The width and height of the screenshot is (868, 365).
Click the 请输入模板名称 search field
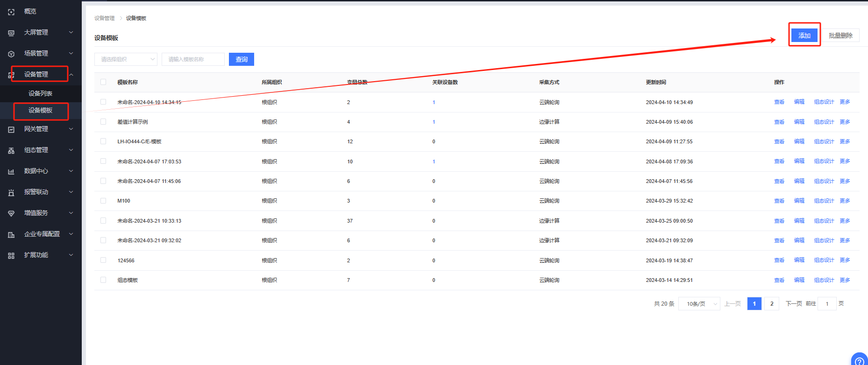click(x=192, y=59)
